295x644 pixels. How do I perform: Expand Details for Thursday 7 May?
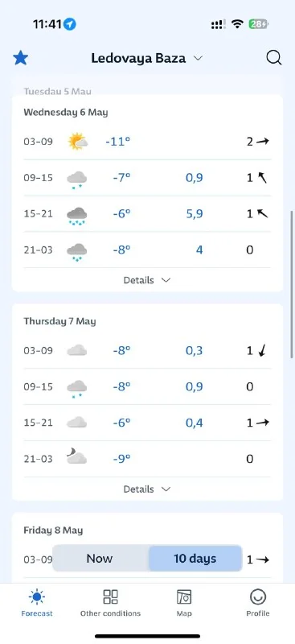pyautogui.click(x=147, y=489)
